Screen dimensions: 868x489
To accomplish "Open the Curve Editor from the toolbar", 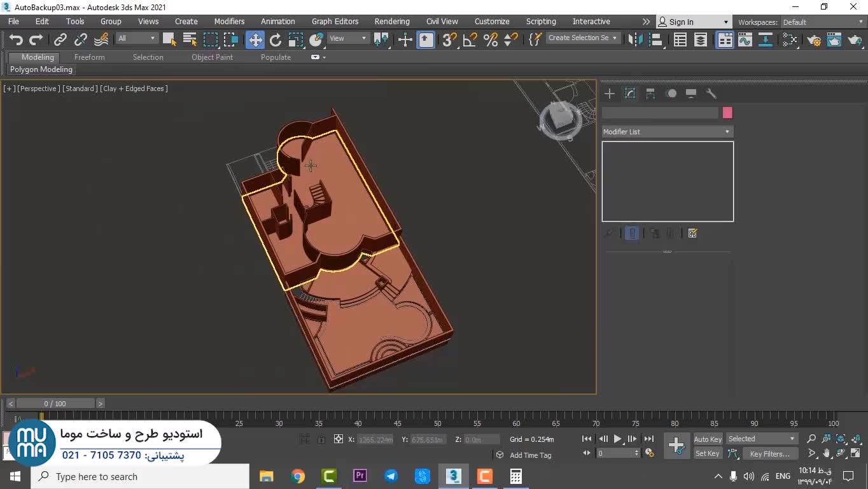I will point(745,40).
